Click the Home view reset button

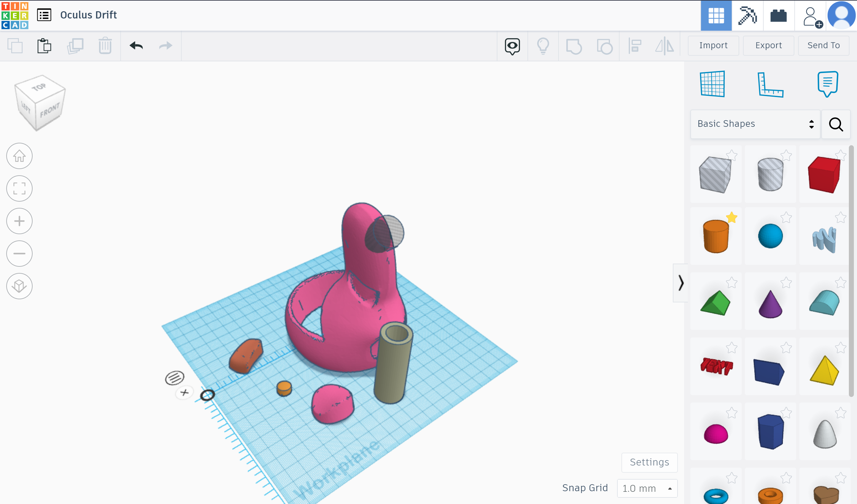pos(18,156)
